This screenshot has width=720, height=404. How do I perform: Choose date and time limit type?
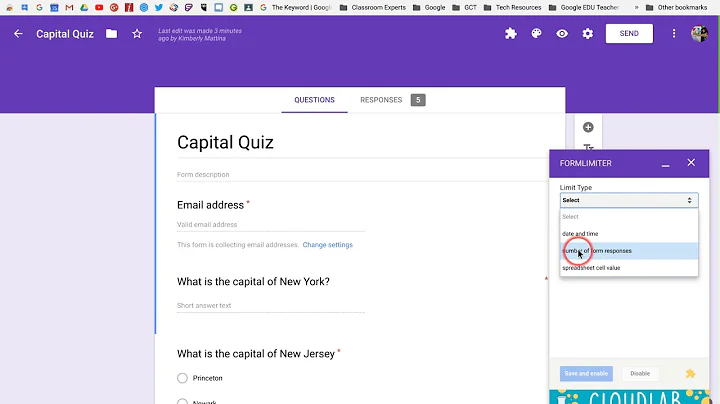click(x=629, y=234)
